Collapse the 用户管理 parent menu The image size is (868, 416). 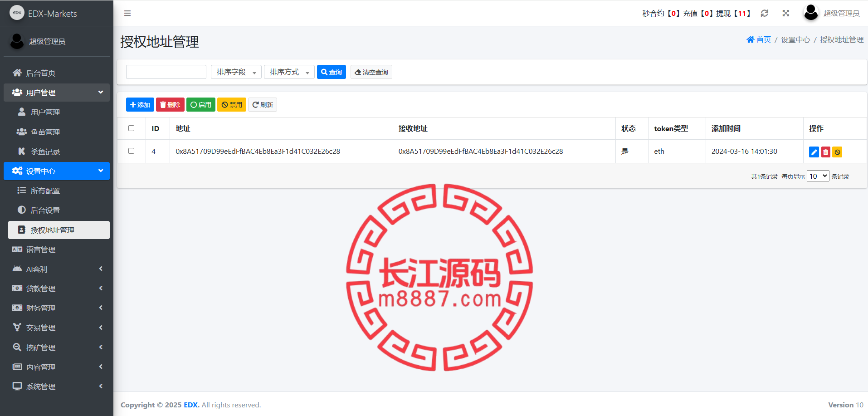coord(57,93)
